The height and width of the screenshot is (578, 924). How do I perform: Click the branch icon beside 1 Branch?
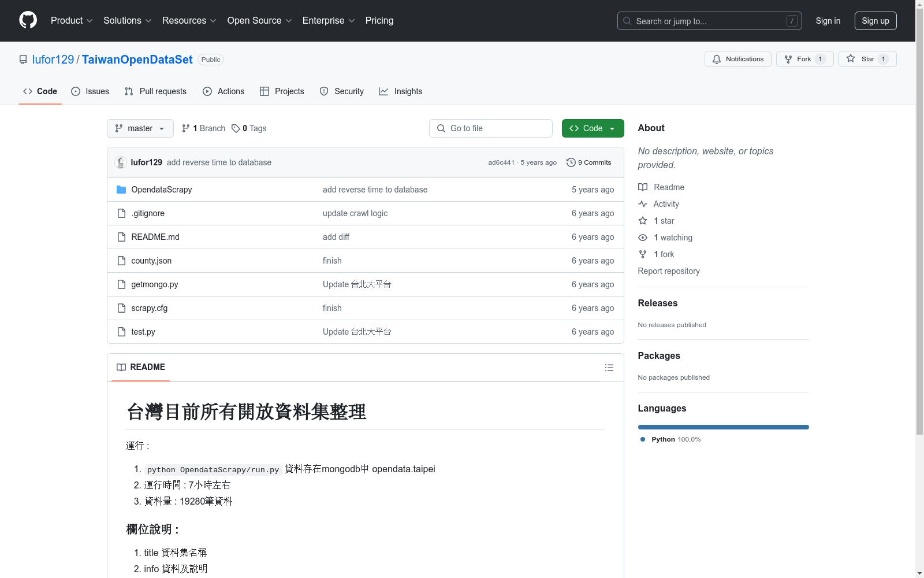[186, 128]
